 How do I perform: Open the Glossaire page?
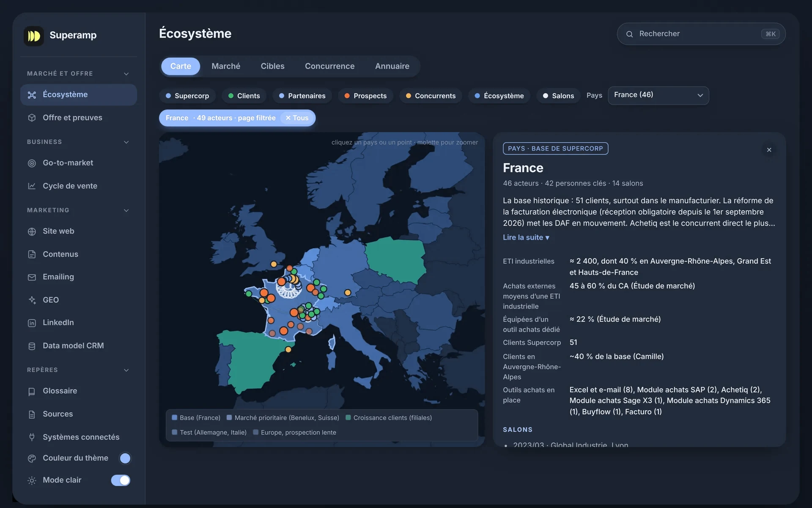78,391
